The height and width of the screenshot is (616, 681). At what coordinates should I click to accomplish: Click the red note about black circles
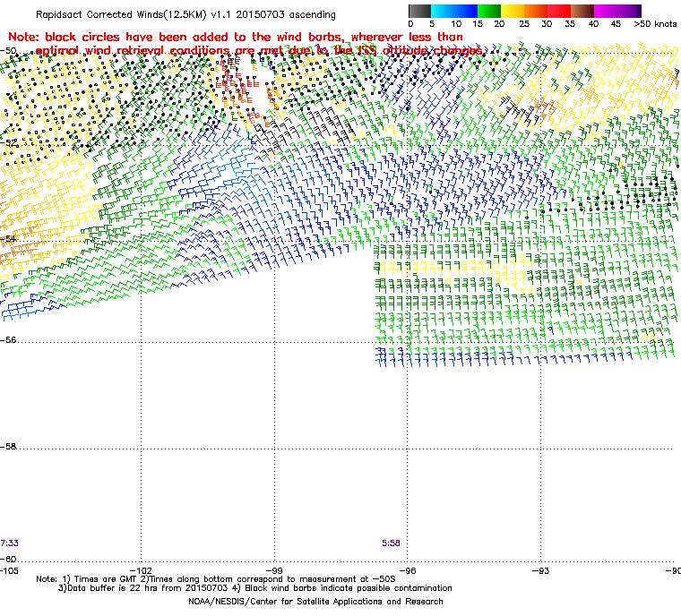point(246,44)
